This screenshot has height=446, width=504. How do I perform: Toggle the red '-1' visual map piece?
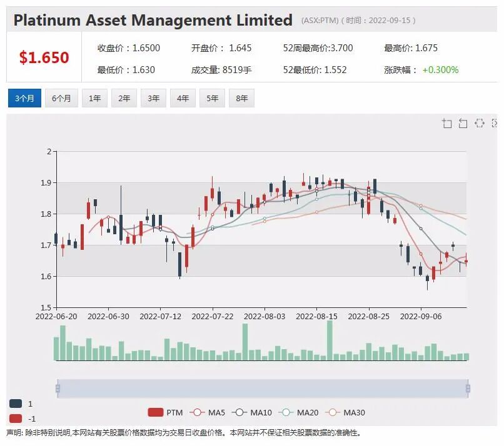[22, 419]
